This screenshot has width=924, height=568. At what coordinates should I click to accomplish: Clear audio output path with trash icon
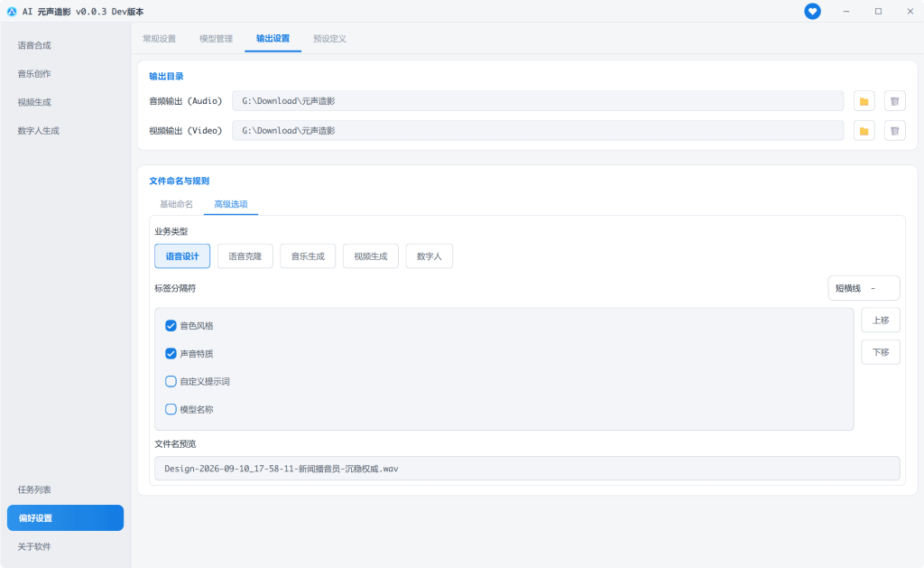(894, 101)
